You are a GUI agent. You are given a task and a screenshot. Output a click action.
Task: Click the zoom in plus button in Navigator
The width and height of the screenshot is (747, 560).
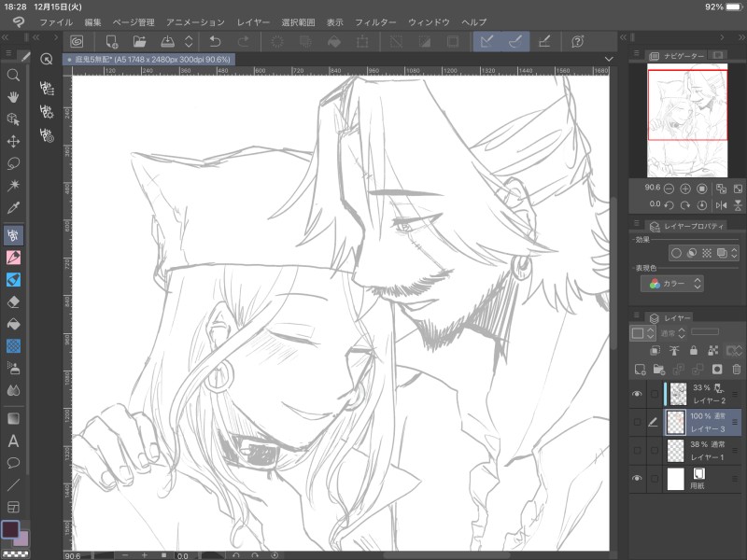tap(685, 189)
